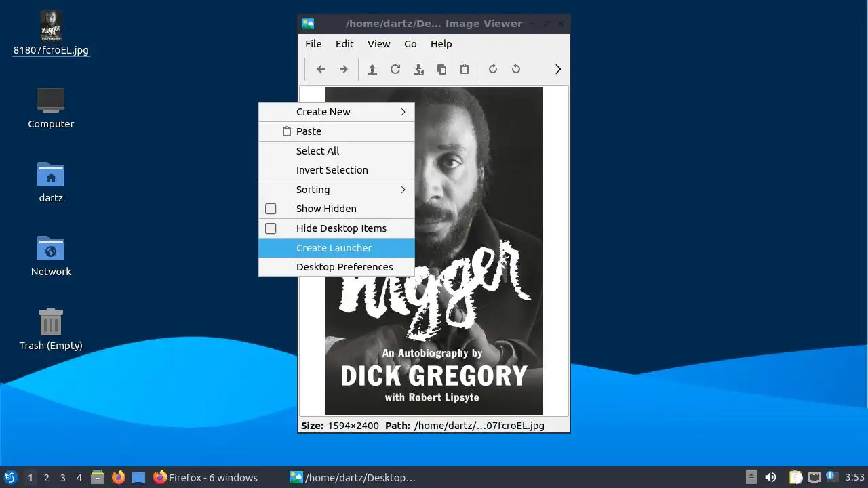Open Desktop Preferences from the context menu

(336, 267)
